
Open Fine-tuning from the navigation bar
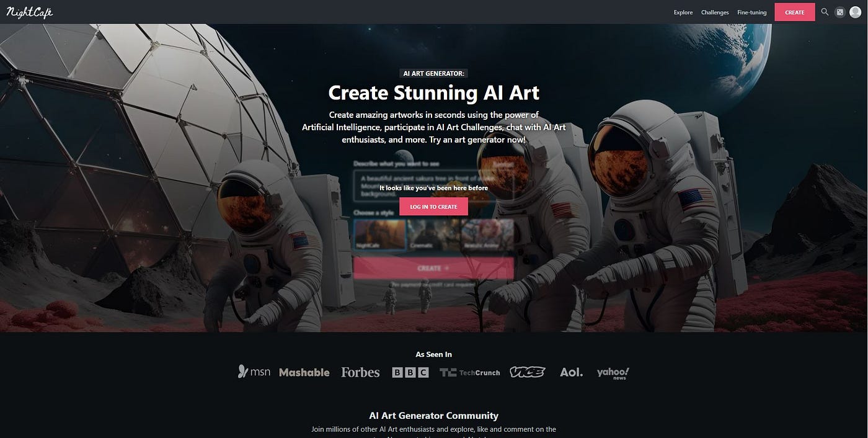point(752,12)
